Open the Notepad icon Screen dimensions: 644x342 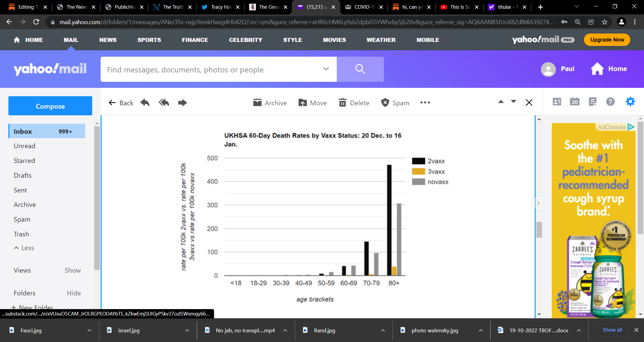tap(593, 102)
